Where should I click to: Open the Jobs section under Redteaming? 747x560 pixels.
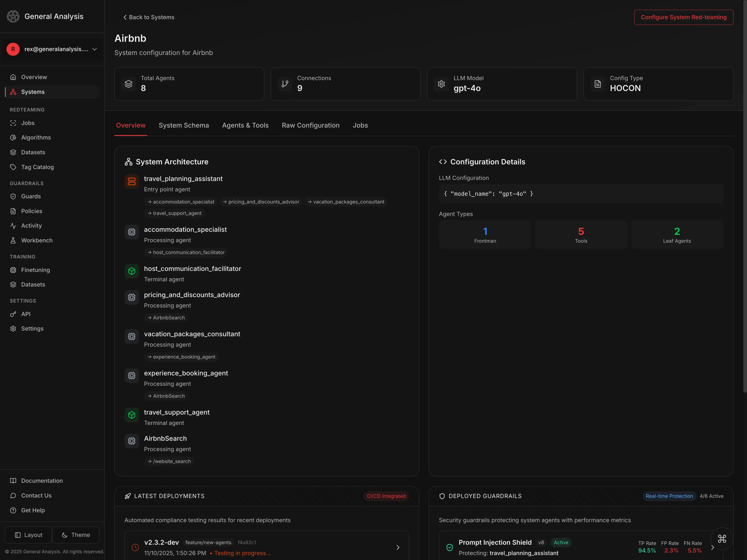tap(28, 123)
